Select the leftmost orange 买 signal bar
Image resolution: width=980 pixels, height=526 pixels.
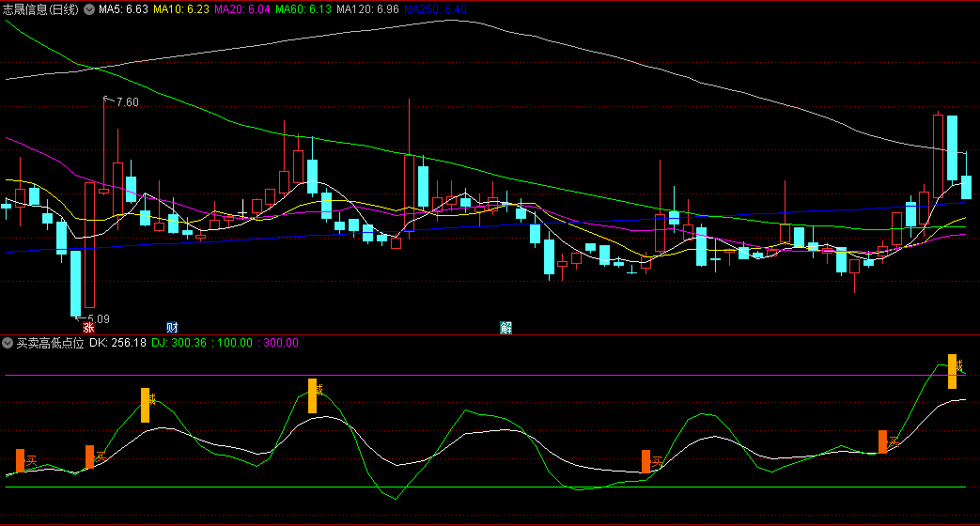20,461
